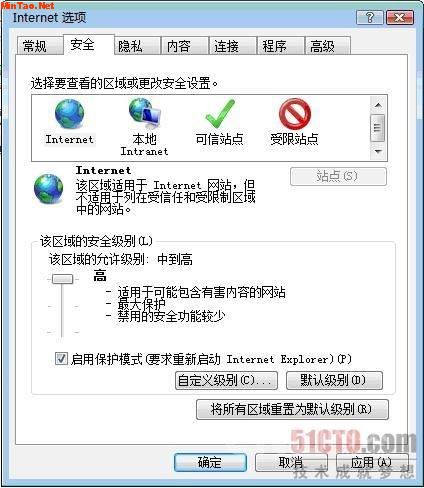Select the 可信站点 green checkmark icon
Viewport: 424px width, 488px height.
(x=220, y=114)
